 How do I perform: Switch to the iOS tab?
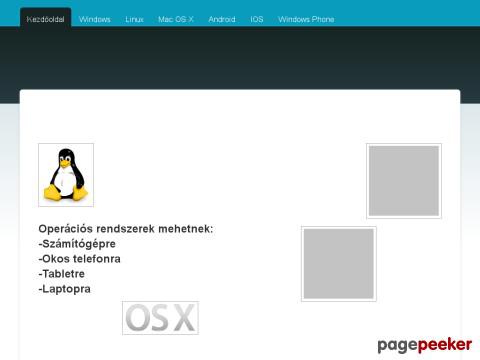pos(257,19)
